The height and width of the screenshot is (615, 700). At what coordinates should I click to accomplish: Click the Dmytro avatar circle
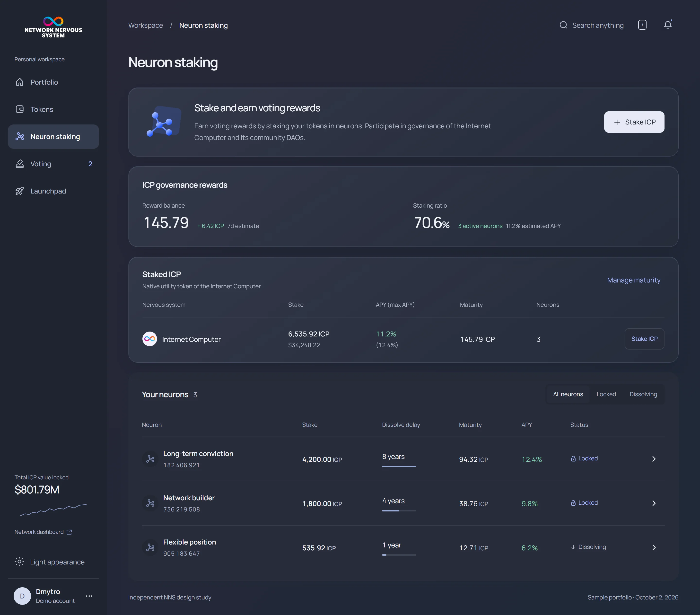22,596
